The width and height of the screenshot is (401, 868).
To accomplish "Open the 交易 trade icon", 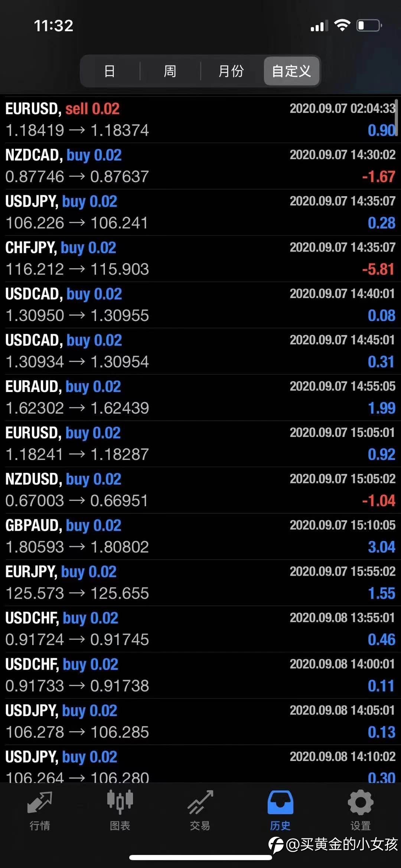I will tap(200, 802).
